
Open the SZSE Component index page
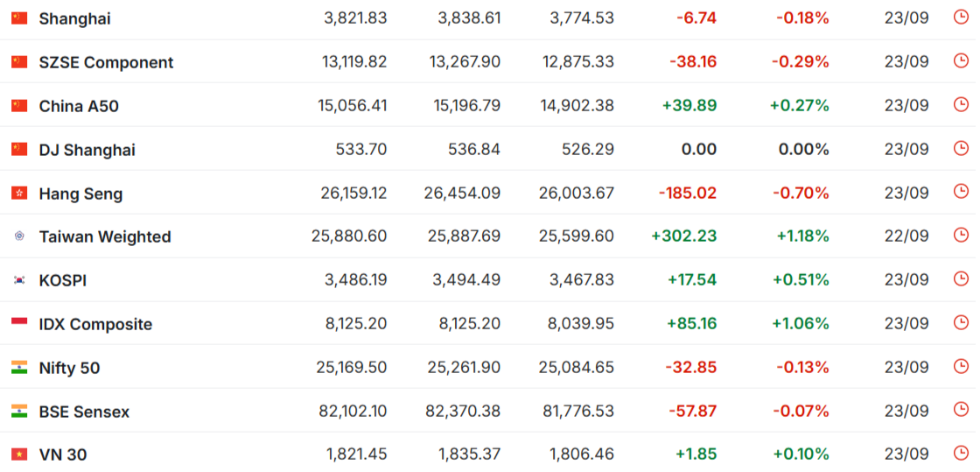tap(106, 62)
